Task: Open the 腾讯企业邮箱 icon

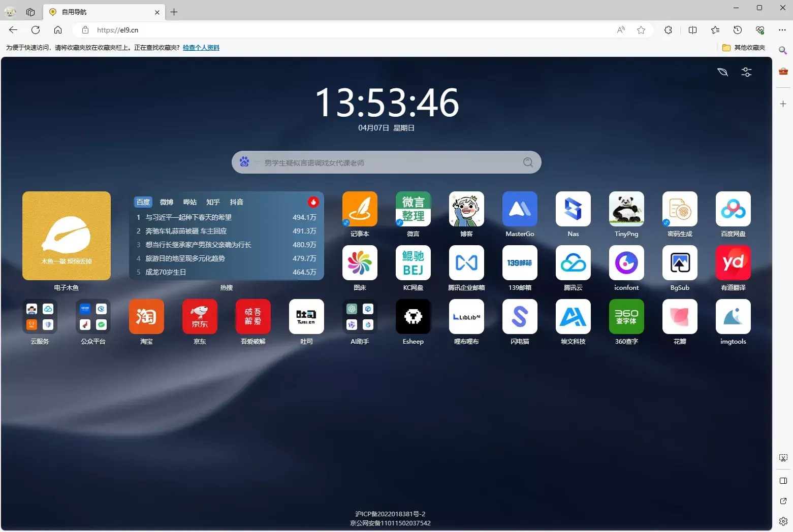Action: 466,262
